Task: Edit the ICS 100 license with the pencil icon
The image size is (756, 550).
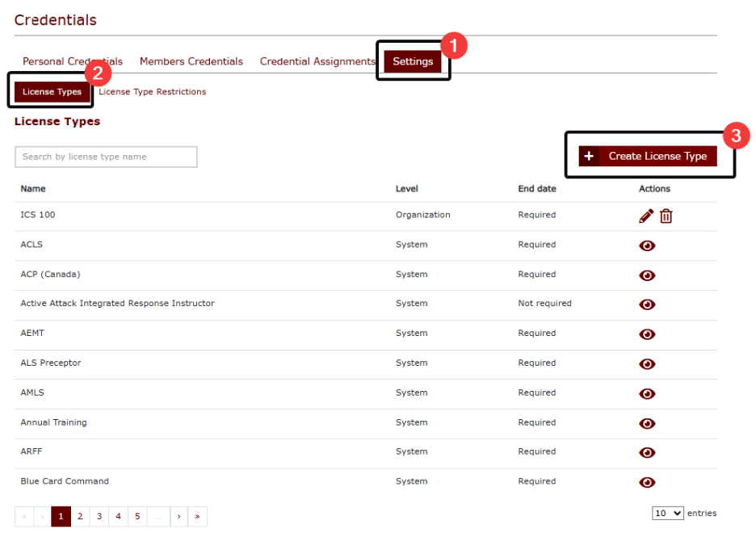Action: click(646, 216)
